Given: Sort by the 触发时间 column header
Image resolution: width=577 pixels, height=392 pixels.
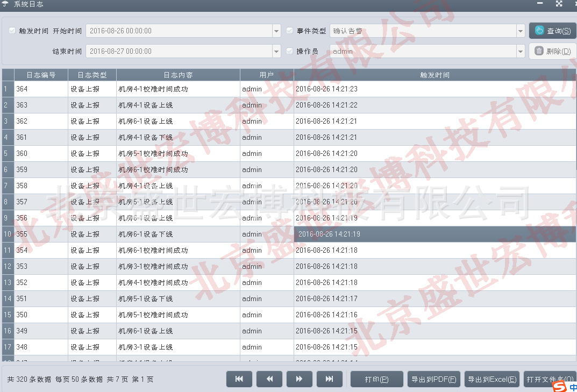Looking at the screenshot, I should (x=435, y=75).
